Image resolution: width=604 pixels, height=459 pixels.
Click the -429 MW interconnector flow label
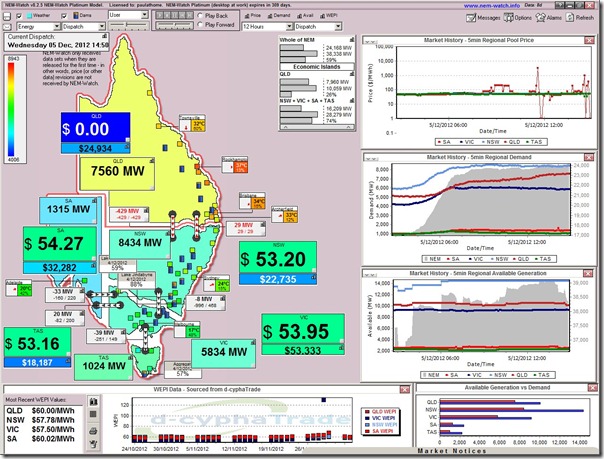point(129,214)
